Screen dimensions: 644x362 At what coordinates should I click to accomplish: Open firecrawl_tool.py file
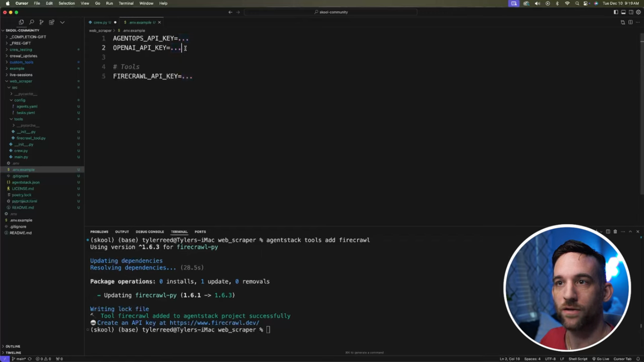point(31,138)
